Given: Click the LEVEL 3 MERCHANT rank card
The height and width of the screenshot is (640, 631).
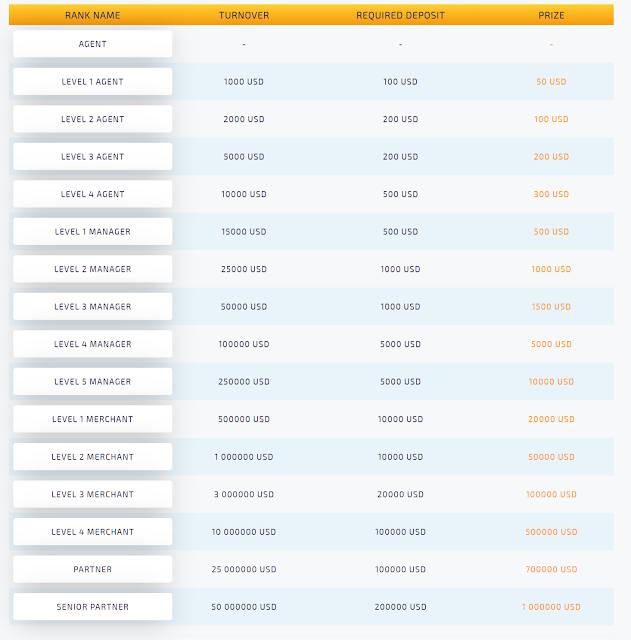Looking at the screenshot, I should 93,494.
